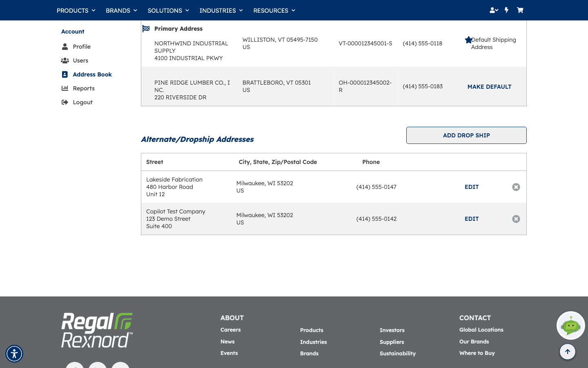Click the Where to Buy footer link
Viewport: 588px width, 368px height.
tap(477, 353)
